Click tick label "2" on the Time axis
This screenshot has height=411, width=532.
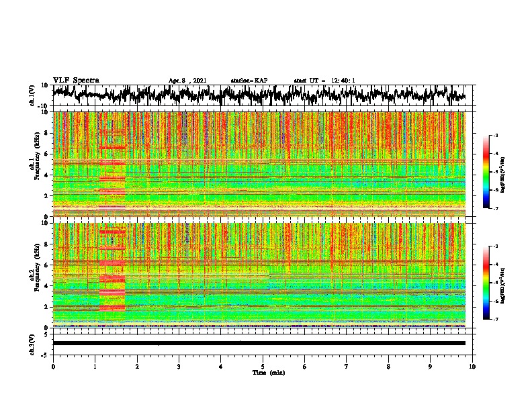[x=137, y=367]
